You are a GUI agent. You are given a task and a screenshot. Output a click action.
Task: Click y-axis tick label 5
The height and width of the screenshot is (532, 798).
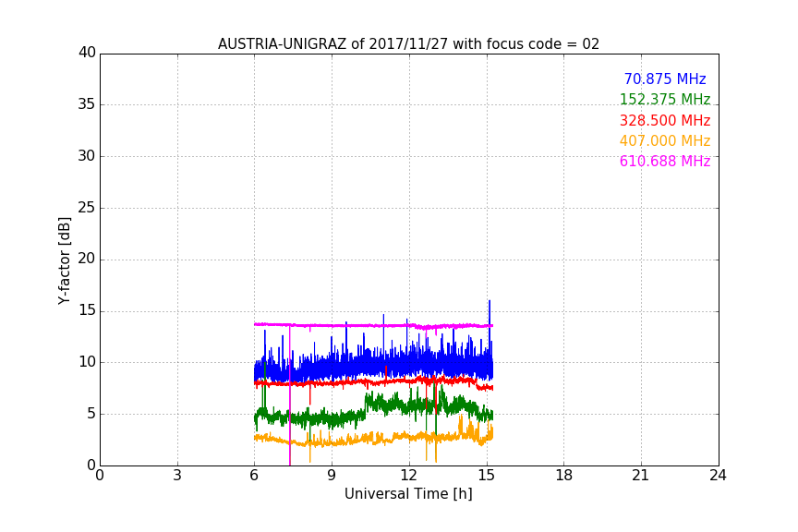click(91, 414)
